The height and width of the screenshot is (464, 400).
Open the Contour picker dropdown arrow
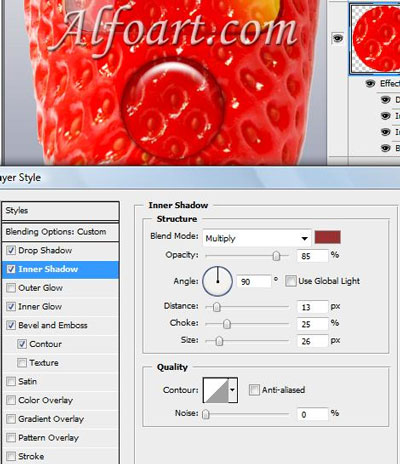(233, 390)
